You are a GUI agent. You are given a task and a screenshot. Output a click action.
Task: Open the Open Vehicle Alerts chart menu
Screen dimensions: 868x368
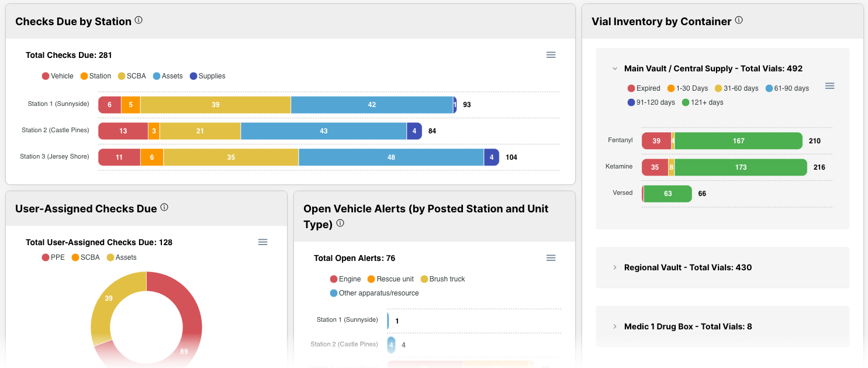click(551, 258)
